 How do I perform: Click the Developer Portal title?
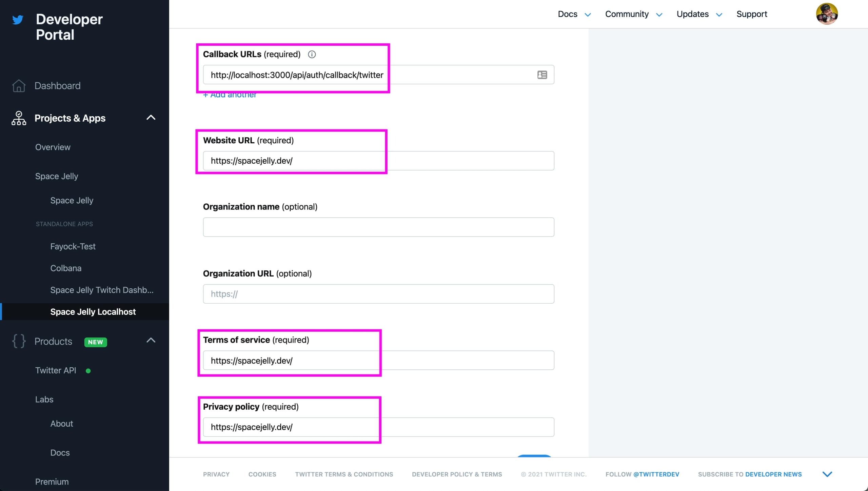(x=69, y=27)
